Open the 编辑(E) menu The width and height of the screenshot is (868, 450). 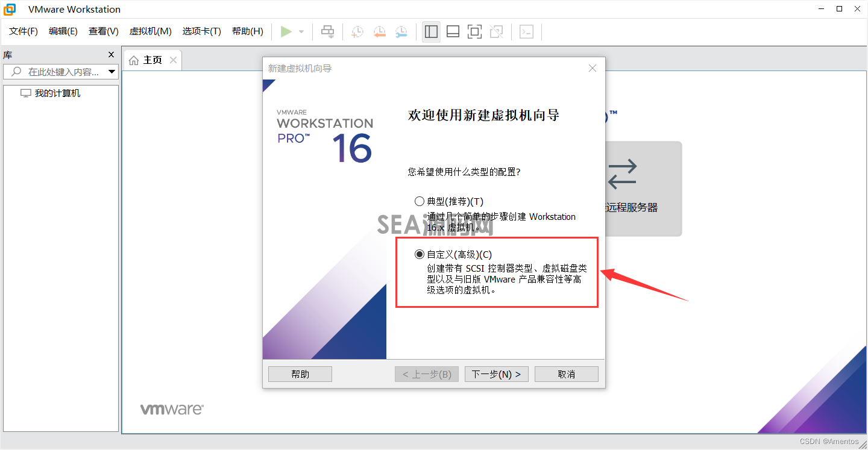(63, 31)
